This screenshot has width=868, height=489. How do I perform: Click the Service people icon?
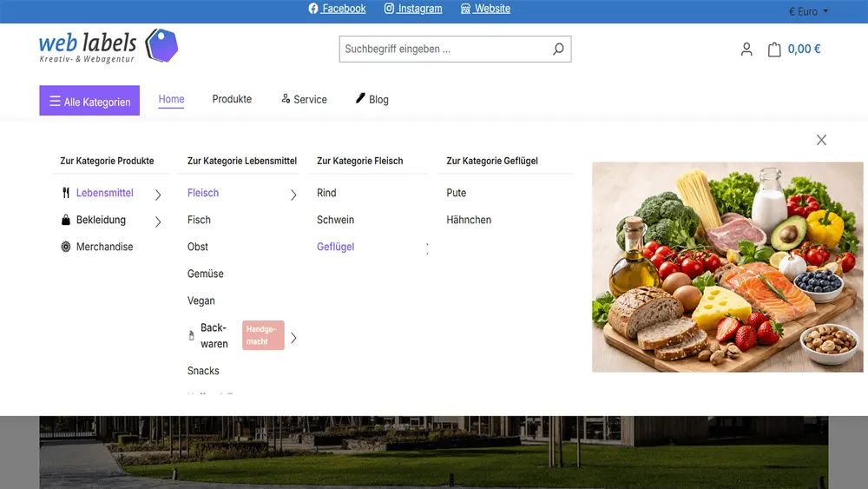coord(286,98)
